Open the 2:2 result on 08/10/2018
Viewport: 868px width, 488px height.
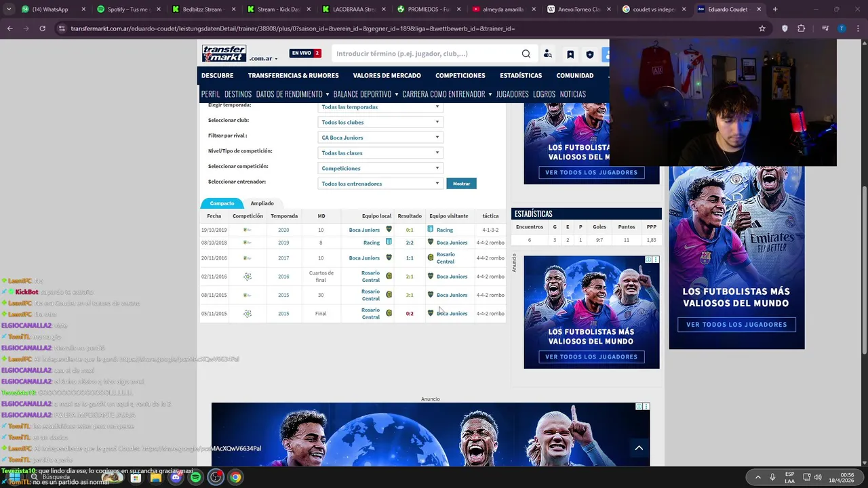pyautogui.click(x=410, y=243)
